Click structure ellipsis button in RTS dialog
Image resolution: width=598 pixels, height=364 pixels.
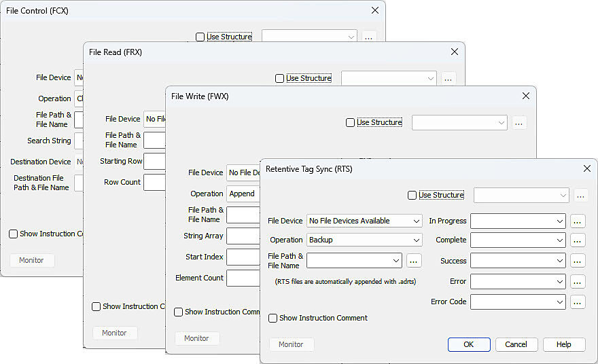[x=580, y=196]
